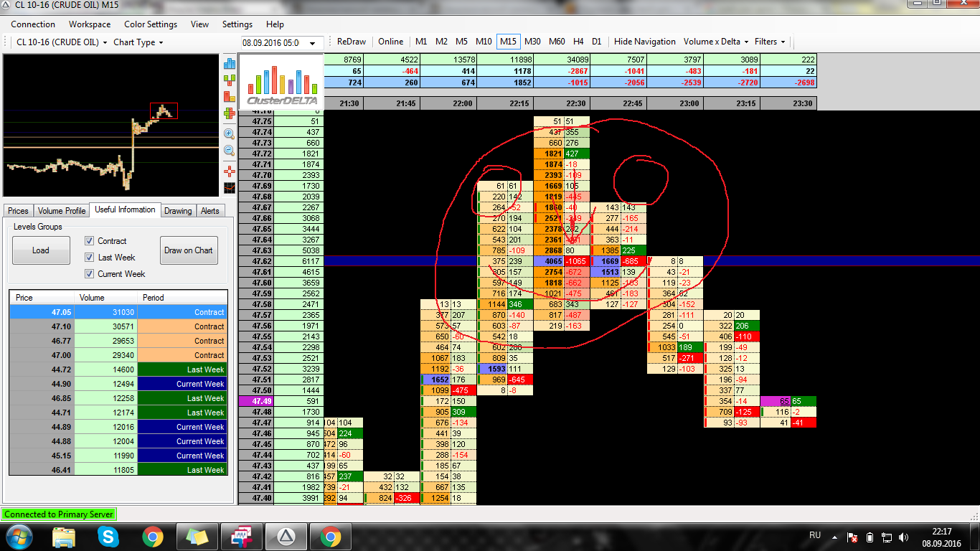The image size is (980, 551).
Task: Switch to the D1 timeframe
Action: click(597, 42)
